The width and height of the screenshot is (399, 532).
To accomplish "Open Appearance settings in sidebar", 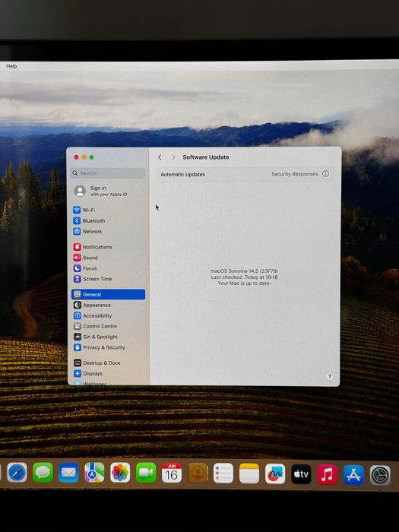I will 92,305.
